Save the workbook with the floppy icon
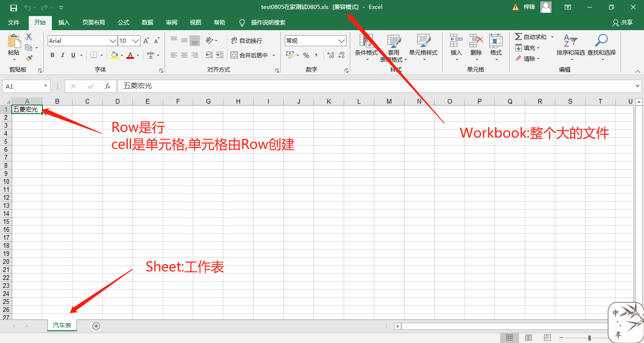Screen dimensions: 644x343 [x=13, y=8]
